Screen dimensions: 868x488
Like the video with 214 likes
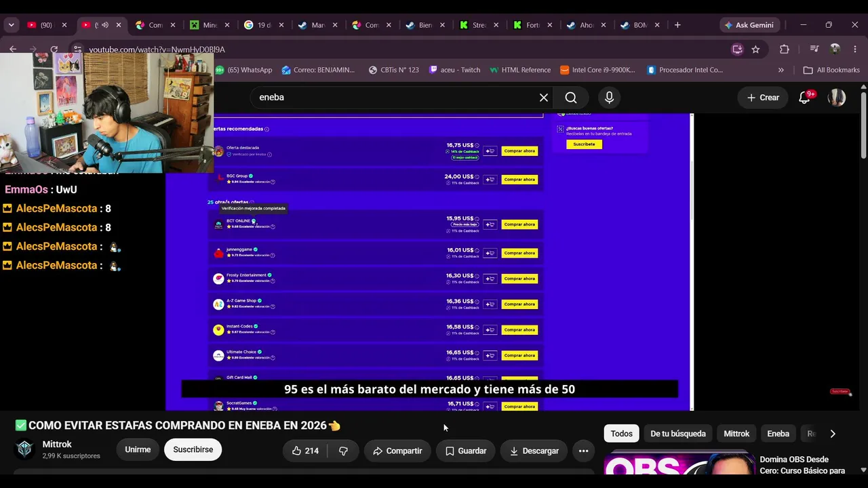tap(304, 451)
